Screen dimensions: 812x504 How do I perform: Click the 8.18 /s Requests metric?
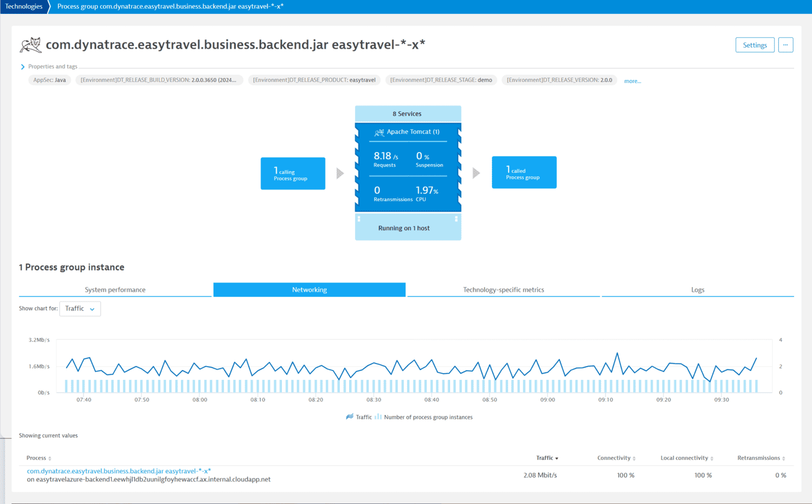coord(386,159)
